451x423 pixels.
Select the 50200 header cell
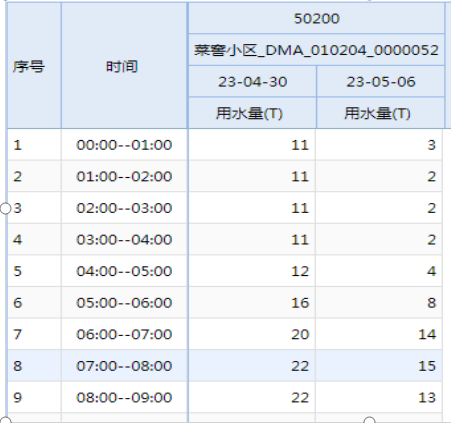[x=316, y=18]
